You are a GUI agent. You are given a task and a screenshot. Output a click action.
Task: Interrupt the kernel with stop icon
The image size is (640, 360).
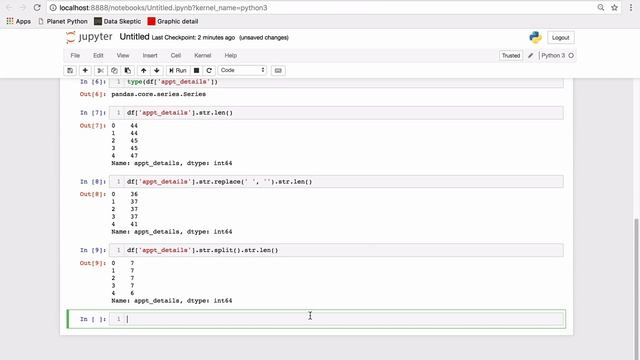pos(196,71)
